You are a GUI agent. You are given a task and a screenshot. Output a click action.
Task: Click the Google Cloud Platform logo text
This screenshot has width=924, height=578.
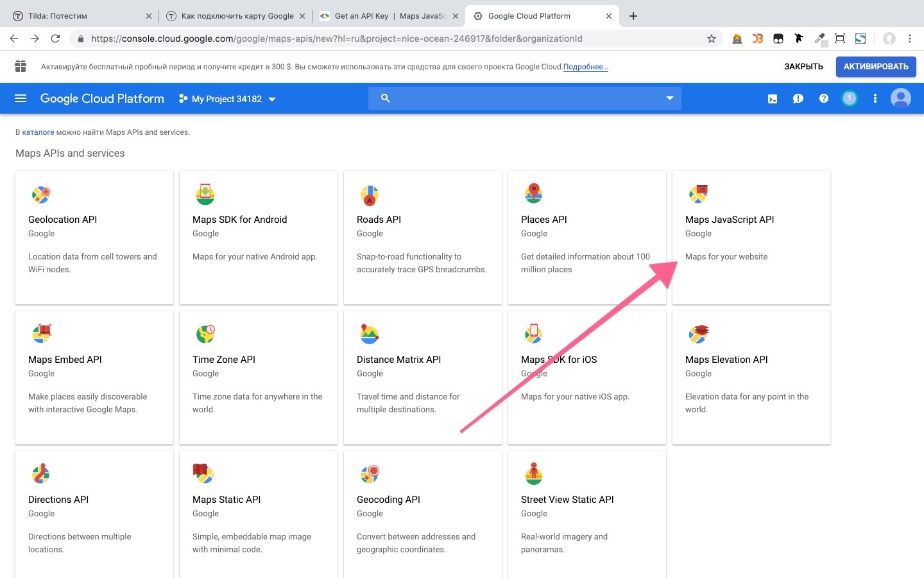tap(102, 98)
